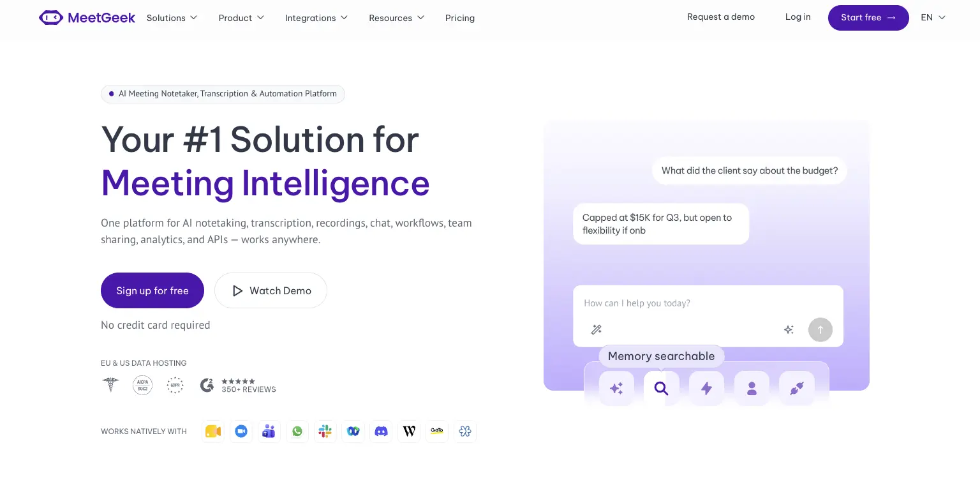980x480 pixels.
Task: Select the magnifier search tile
Action: click(662, 388)
